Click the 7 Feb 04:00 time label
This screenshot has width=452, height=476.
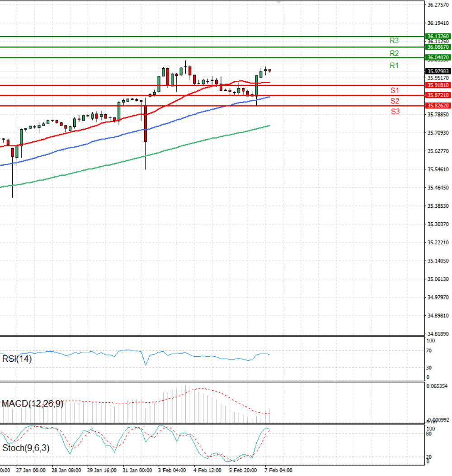click(x=278, y=470)
